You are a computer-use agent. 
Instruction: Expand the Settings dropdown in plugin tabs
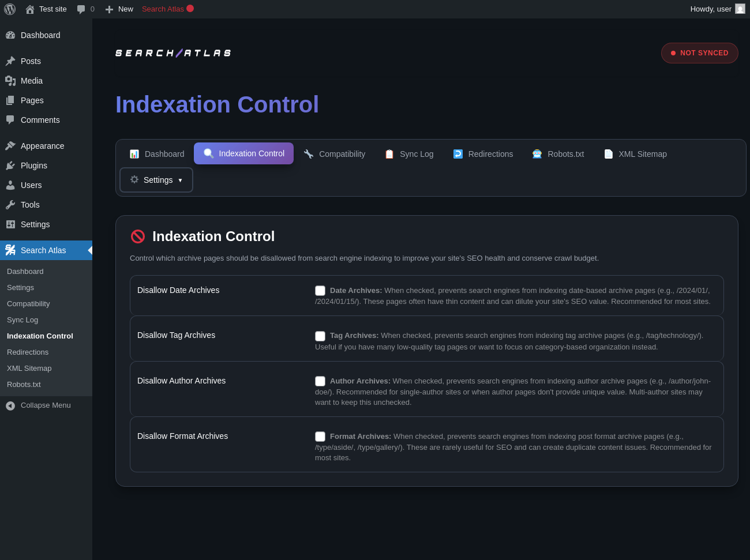(156, 180)
